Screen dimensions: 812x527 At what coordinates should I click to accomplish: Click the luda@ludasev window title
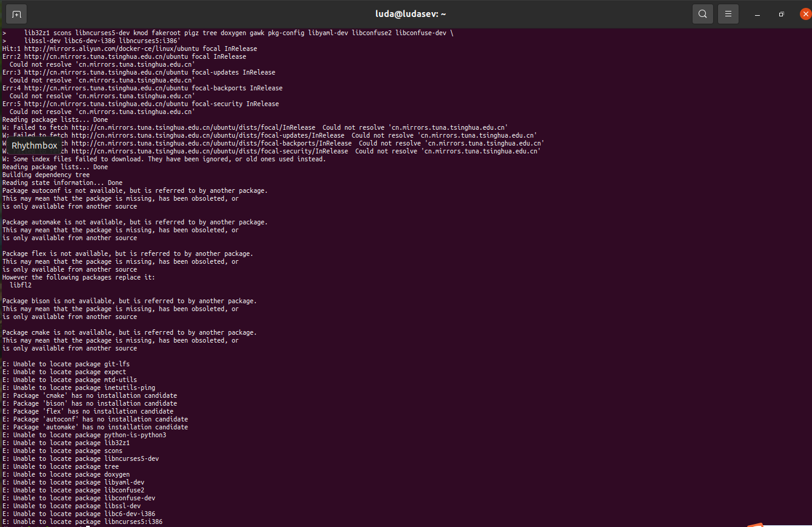point(411,14)
